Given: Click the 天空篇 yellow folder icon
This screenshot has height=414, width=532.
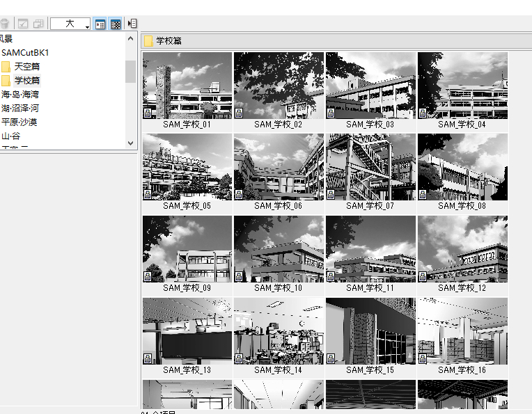Looking at the screenshot, I should [6, 67].
